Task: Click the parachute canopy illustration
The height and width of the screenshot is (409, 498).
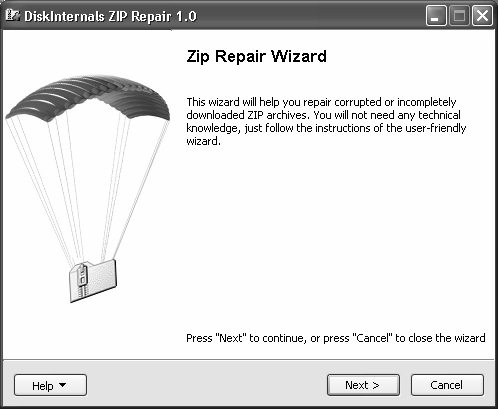Action: pos(88,98)
